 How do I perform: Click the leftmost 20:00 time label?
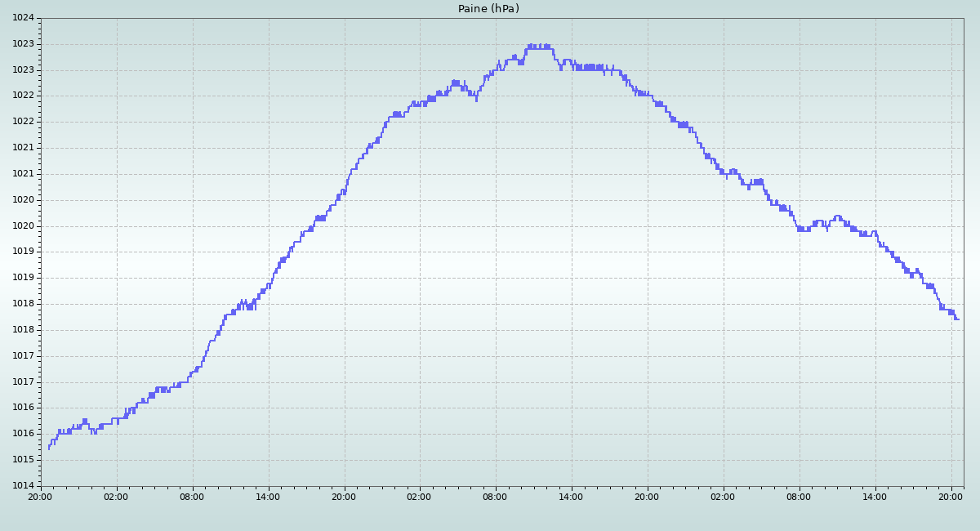[x=41, y=496]
